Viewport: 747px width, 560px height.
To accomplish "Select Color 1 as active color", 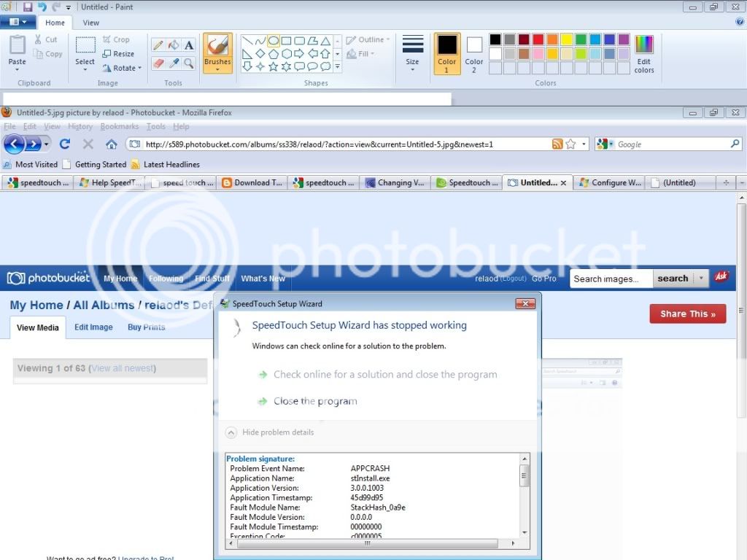I will click(x=446, y=53).
